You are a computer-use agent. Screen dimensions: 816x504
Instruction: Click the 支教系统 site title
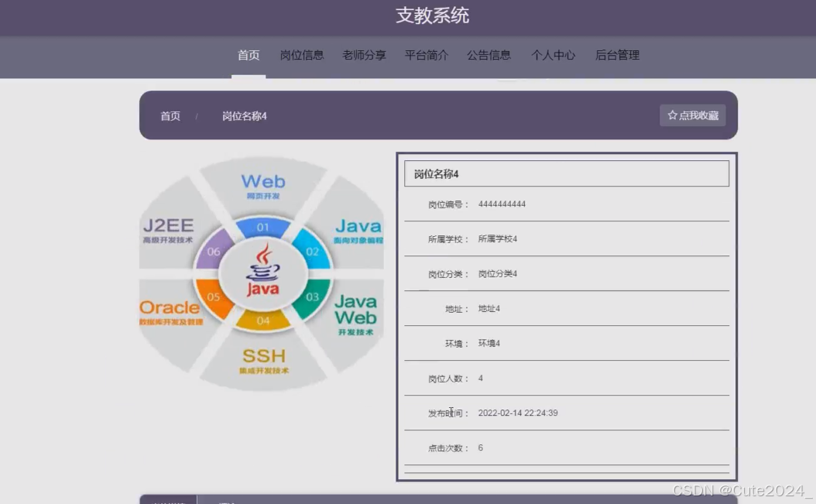pyautogui.click(x=433, y=15)
